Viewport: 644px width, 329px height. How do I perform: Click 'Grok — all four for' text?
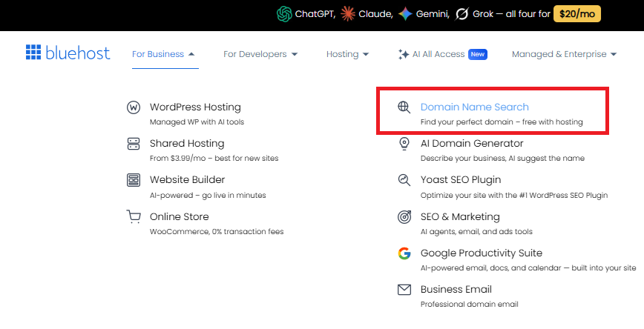511,14
